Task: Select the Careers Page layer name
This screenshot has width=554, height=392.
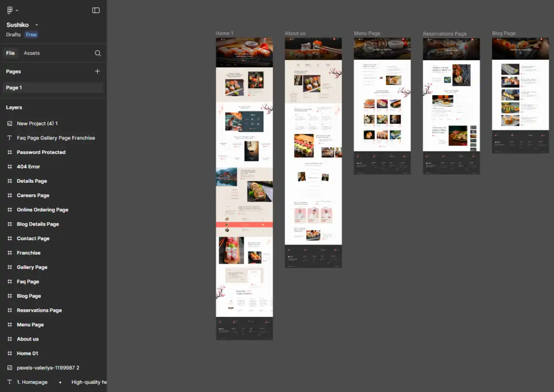Action: [x=33, y=195]
